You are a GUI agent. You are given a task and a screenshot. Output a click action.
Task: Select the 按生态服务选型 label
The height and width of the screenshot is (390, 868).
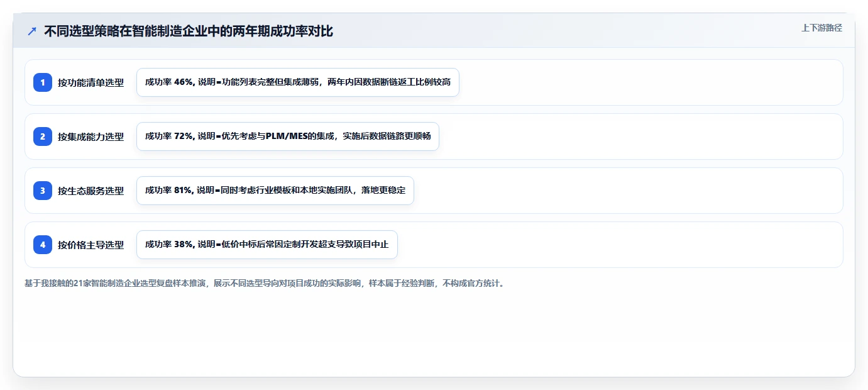91,191
